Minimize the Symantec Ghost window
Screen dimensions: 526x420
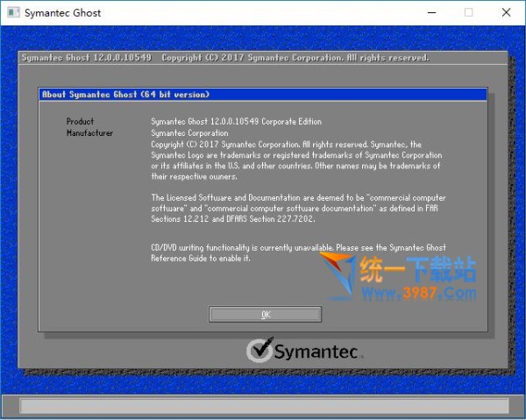pyautogui.click(x=431, y=13)
